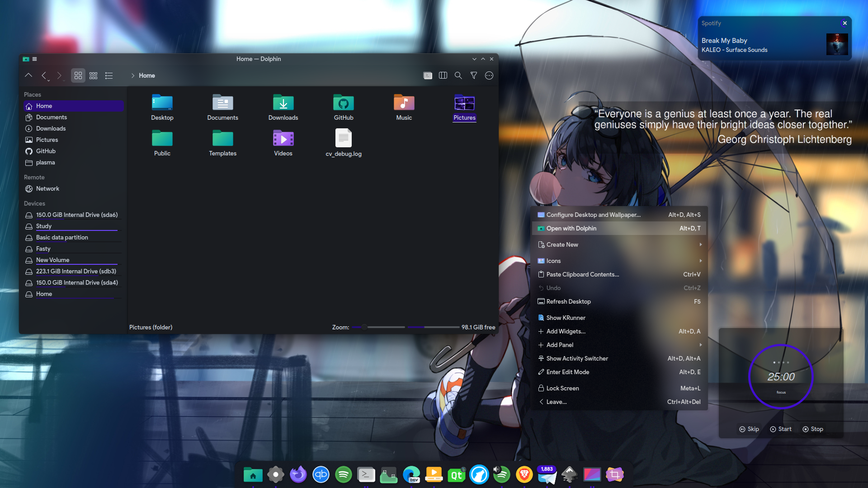Switch to Compact view mode
Image resolution: width=868 pixels, height=488 pixels.
tap(94, 75)
